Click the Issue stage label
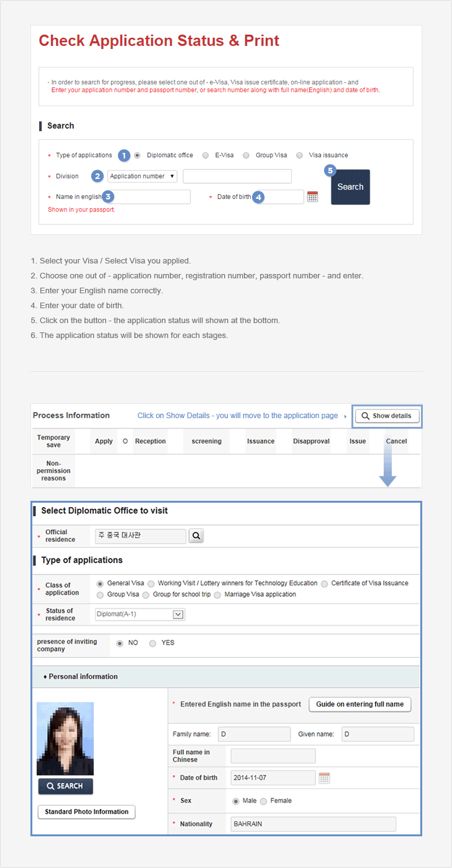This screenshot has height=868, width=452. 358,441
